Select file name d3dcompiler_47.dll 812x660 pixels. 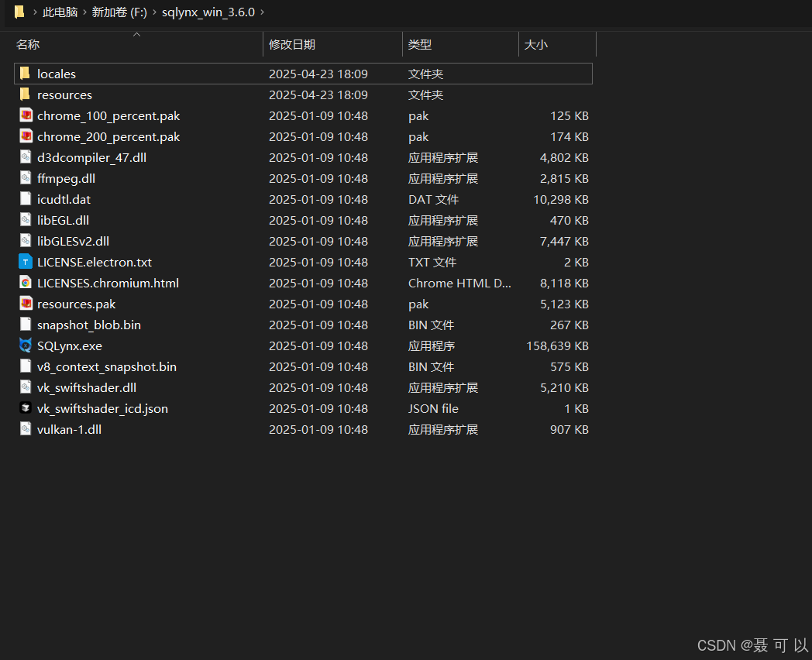(x=91, y=157)
